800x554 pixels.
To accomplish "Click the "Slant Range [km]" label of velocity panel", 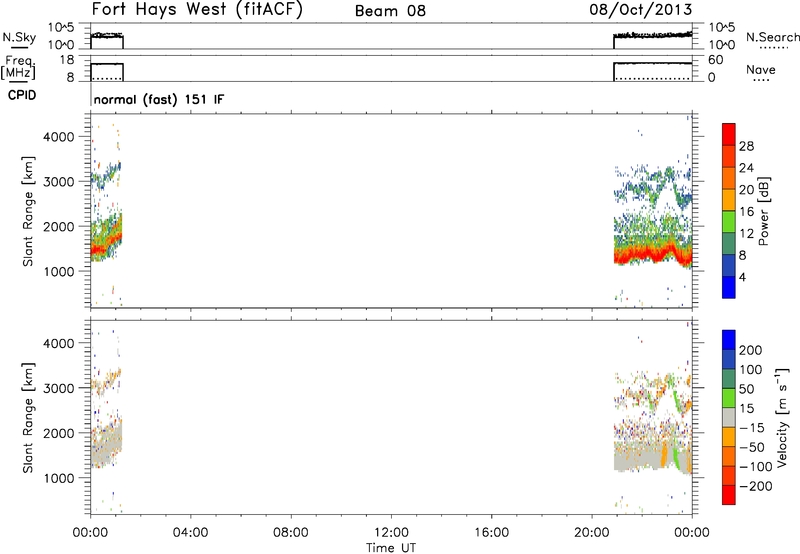I will pyautogui.click(x=28, y=418).
